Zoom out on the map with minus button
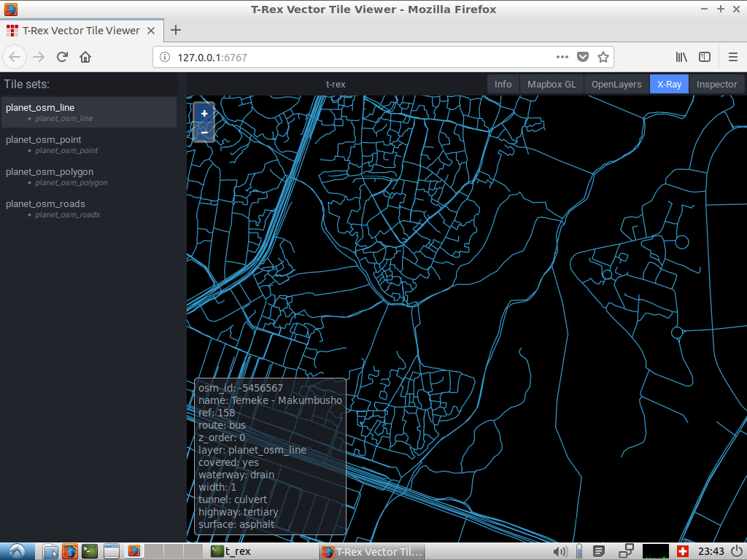Image resolution: width=747 pixels, height=560 pixels. (204, 132)
